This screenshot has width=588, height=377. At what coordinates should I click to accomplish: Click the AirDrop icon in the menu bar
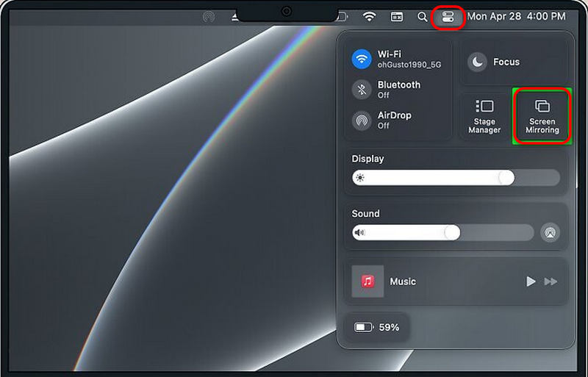209,16
